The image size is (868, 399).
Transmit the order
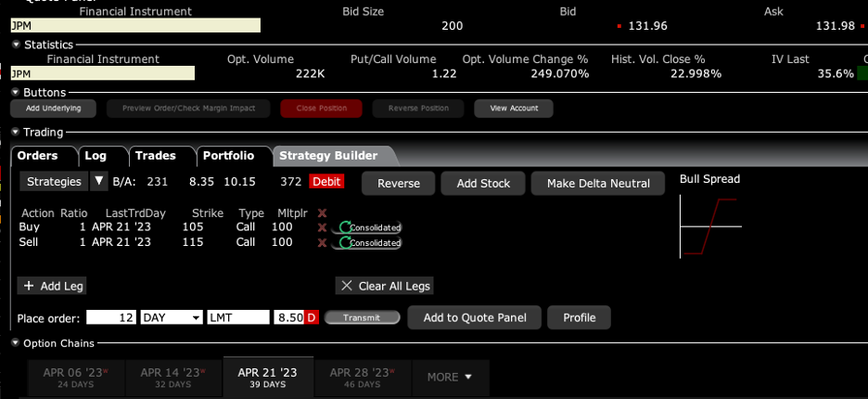[362, 317]
